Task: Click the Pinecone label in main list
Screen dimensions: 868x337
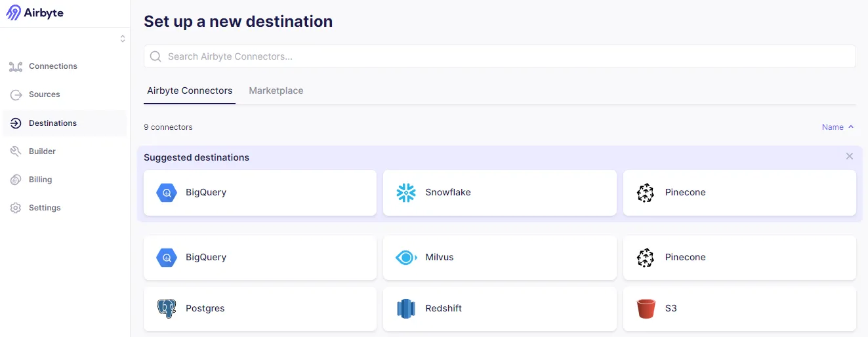Action: click(685, 258)
